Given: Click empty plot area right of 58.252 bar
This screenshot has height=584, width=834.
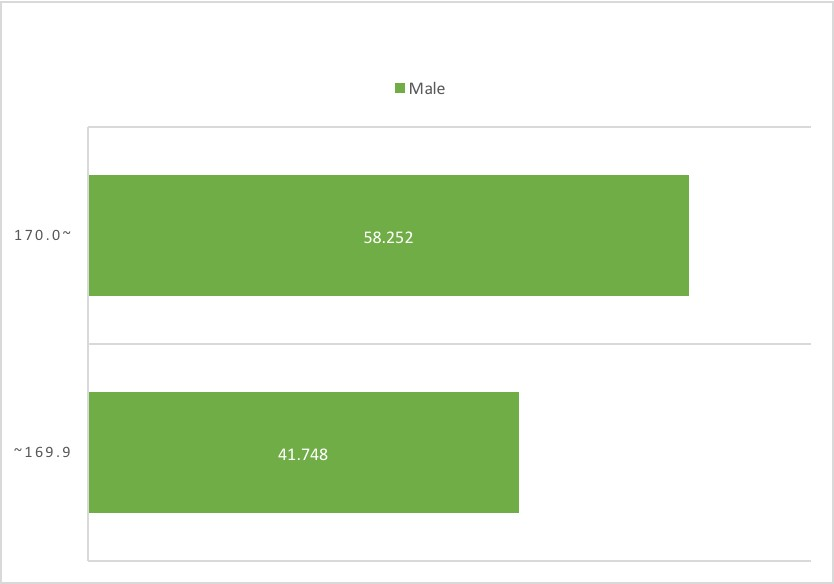Looking at the screenshot, I should (750, 235).
